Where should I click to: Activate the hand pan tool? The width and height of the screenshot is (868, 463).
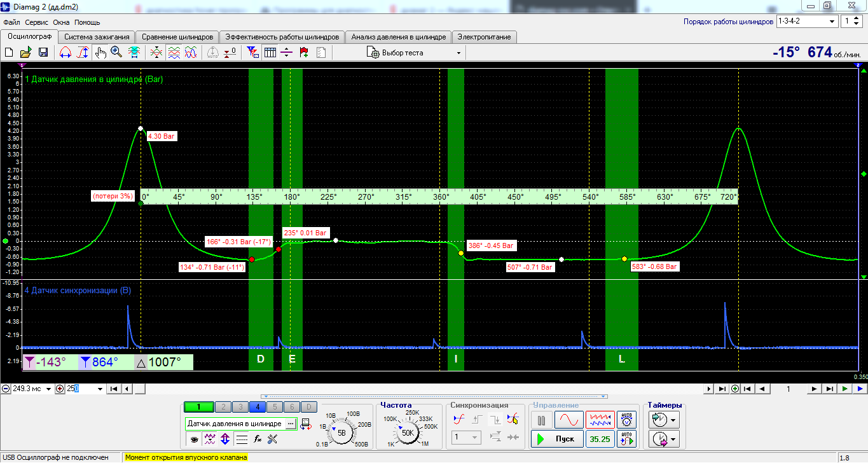coord(100,53)
